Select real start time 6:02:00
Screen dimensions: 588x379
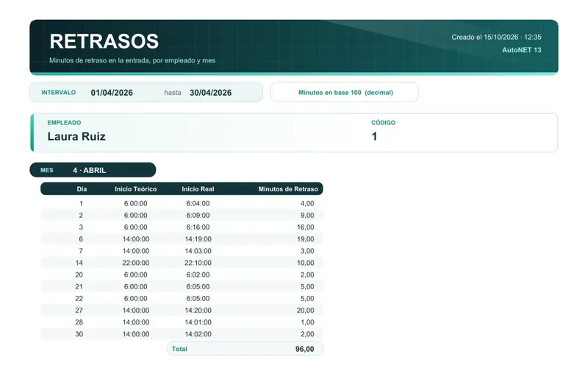click(x=198, y=275)
